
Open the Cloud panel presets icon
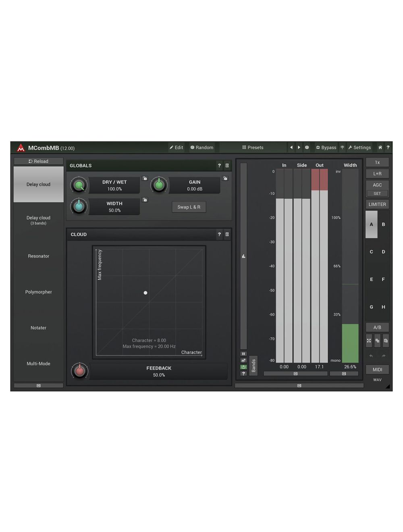pos(227,235)
